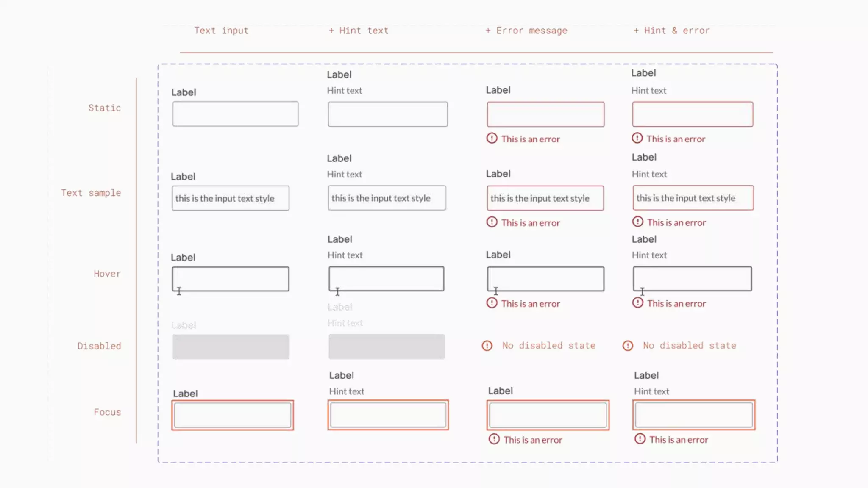
Task: Click the 'Disabled' row label
Action: coord(99,346)
